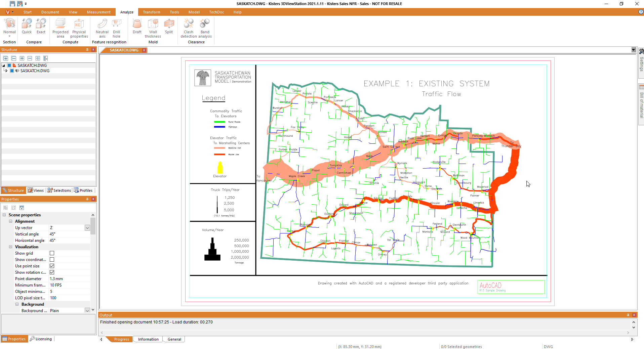644x349 pixels.
Task: Collapse one level in Structure toolbar
Action: point(30,58)
